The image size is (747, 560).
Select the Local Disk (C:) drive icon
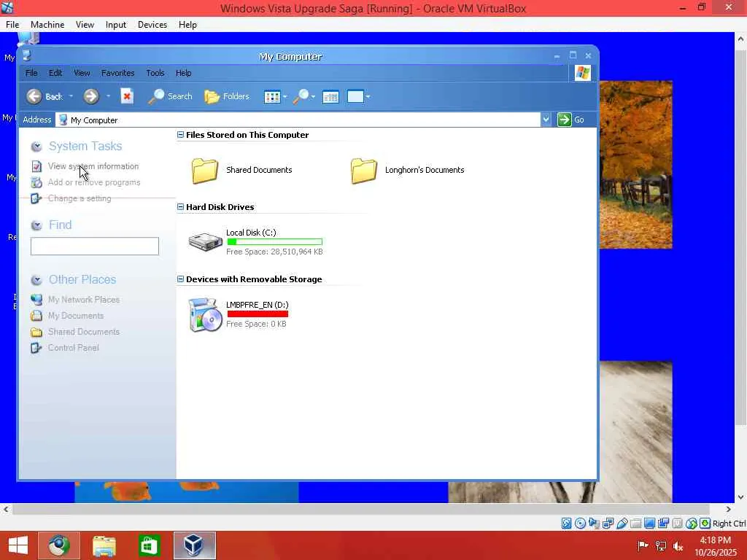pyautogui.click(x=205, y=241)
